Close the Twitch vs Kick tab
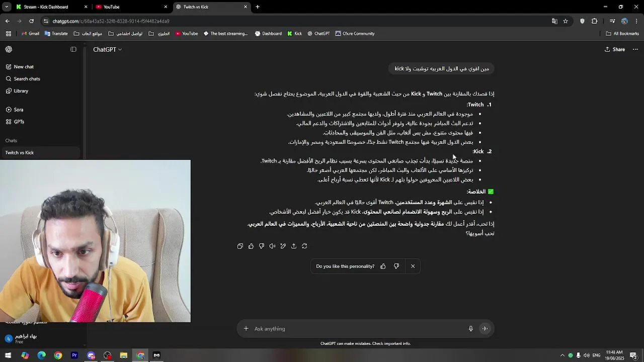644x362 pixels. tap(246, 7)
